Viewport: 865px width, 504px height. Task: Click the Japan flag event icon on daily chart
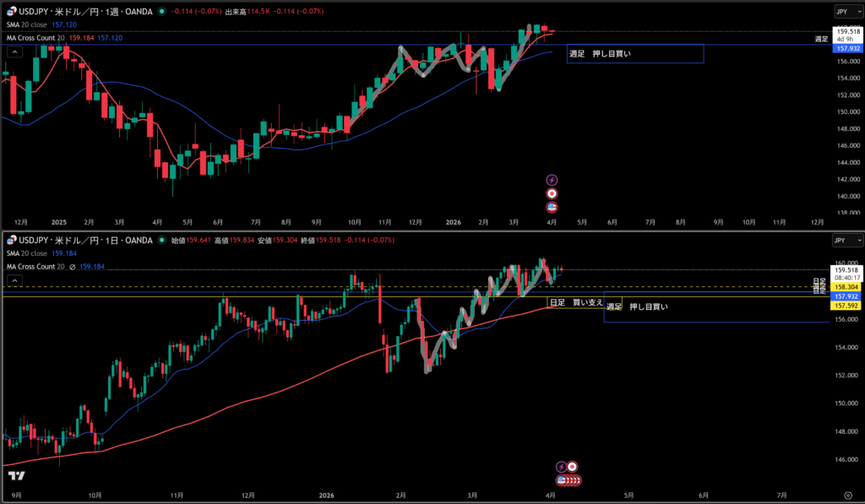(x=573, y=466)
